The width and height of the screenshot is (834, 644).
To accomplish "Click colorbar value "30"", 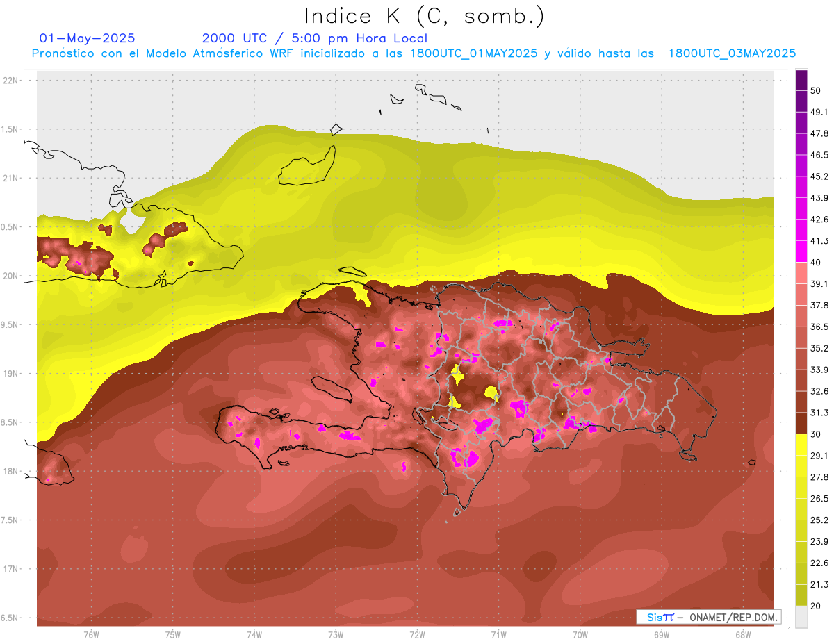I will coord(816,434).
